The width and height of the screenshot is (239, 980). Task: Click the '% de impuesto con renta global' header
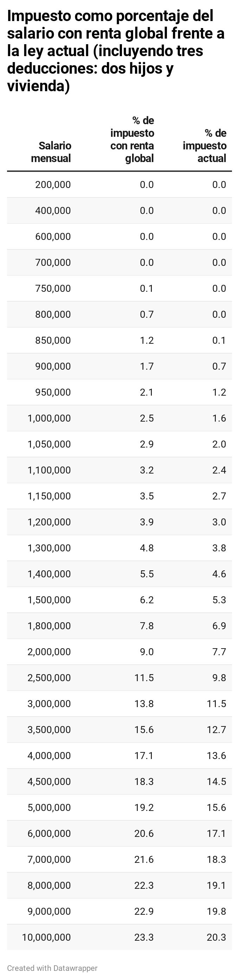pyautogui.click(x=132, y=139)
